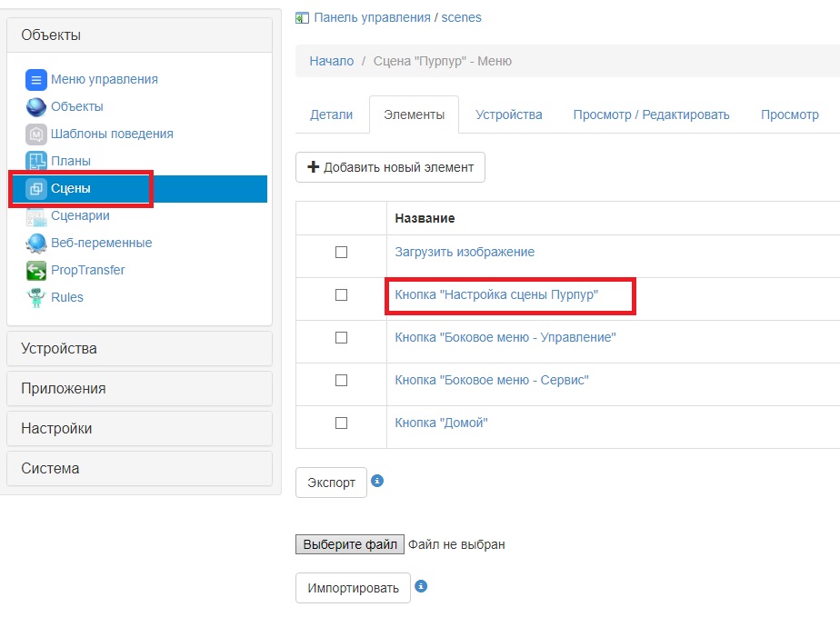Open the "Настройка сцены Пурпур" button link
Viewport: 840px width, 637px height.
(496, 294)
